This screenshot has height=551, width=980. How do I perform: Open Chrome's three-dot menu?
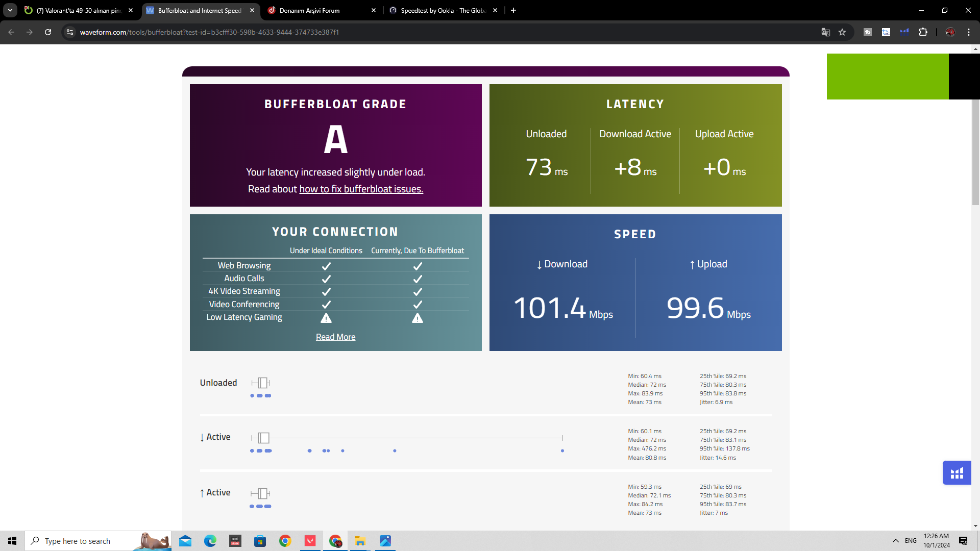(x=969, y=32)
